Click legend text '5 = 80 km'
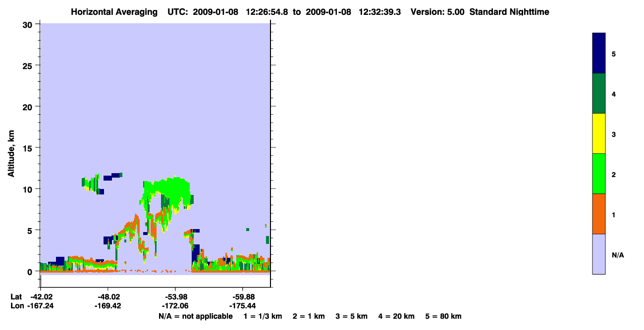The width and height of the screenshot is (644, 330). [x=443, y=316]
